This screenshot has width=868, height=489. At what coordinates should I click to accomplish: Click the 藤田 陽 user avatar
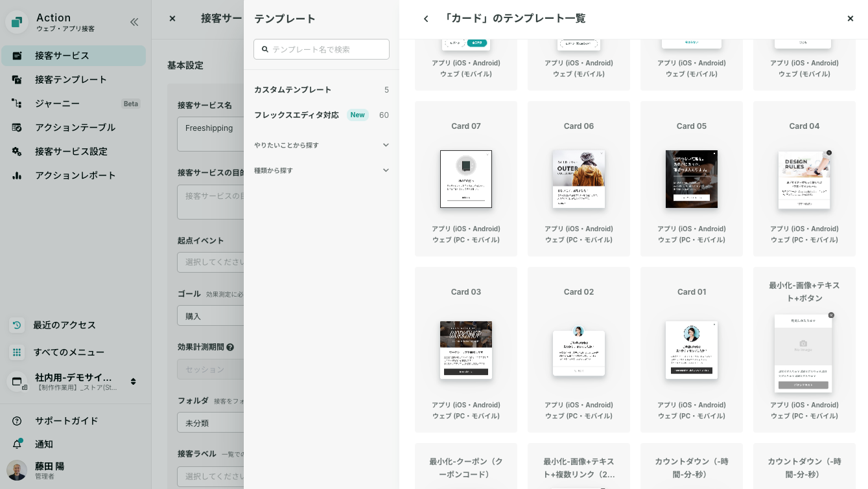tap(17, 471)
